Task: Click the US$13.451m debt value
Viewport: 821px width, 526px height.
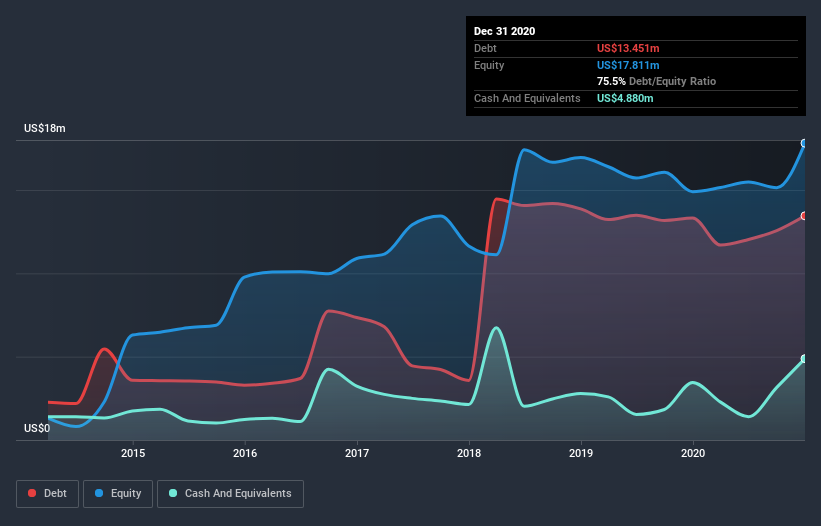Action: (x=628, y=48)
